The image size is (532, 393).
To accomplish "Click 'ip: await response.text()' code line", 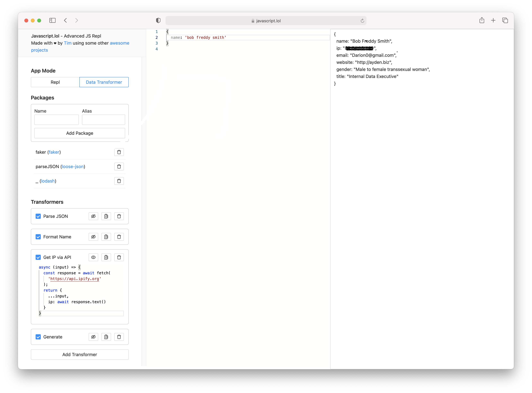I will pos(77,302).
